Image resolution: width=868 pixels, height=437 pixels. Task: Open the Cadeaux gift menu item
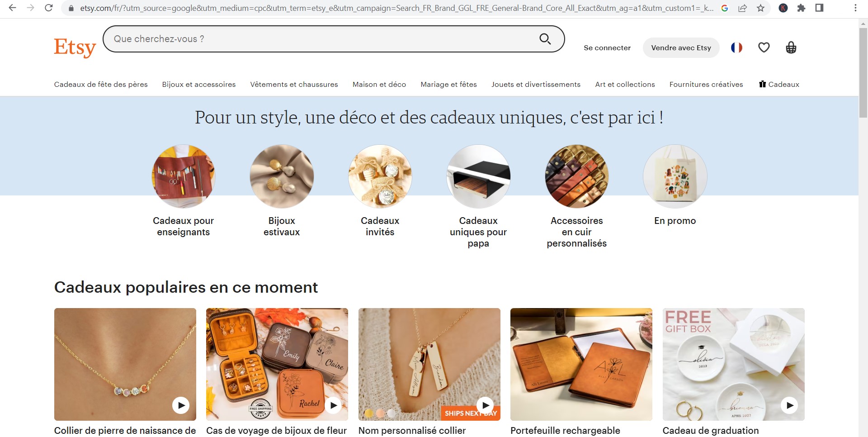pos(779,85)
